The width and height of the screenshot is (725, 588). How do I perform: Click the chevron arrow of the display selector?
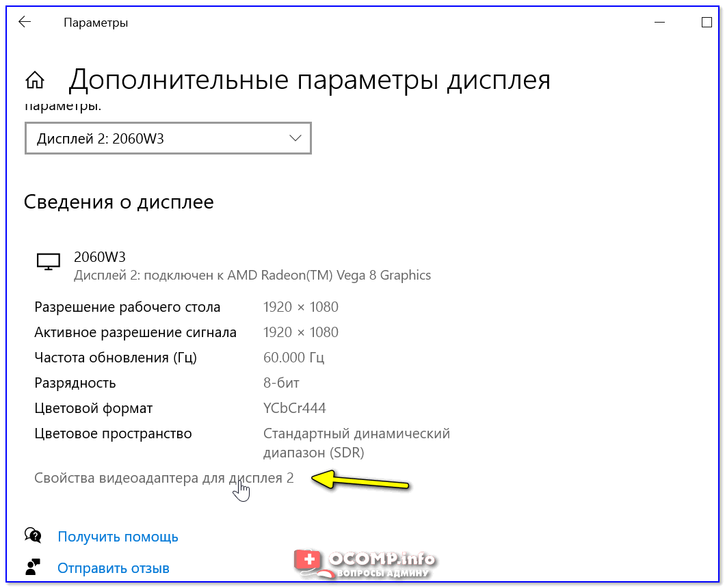click(295, 138)
